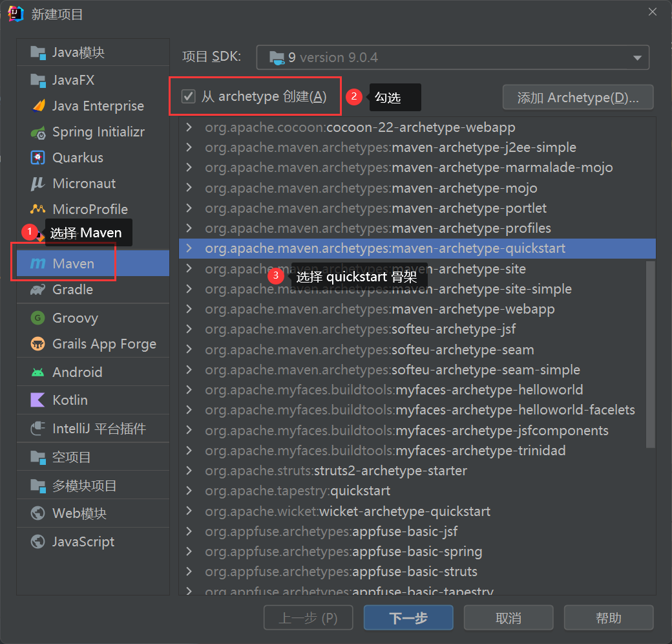
Task: Select org.apache.tapestry:quickstart row
Action: pyautogui.click(x=417, y=491)
